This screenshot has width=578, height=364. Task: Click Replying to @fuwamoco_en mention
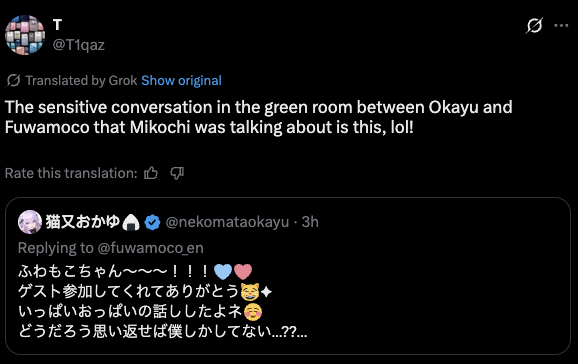pos(150,248)
